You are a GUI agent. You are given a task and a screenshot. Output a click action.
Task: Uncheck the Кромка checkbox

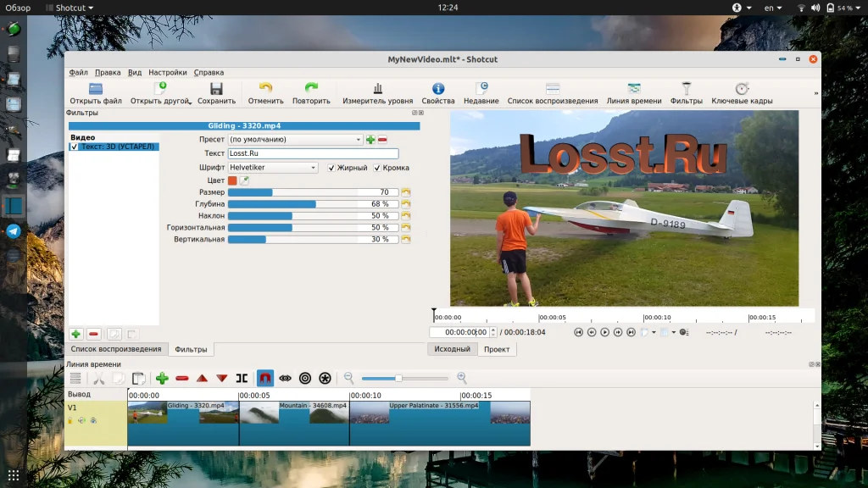click(x=377, y=168)
